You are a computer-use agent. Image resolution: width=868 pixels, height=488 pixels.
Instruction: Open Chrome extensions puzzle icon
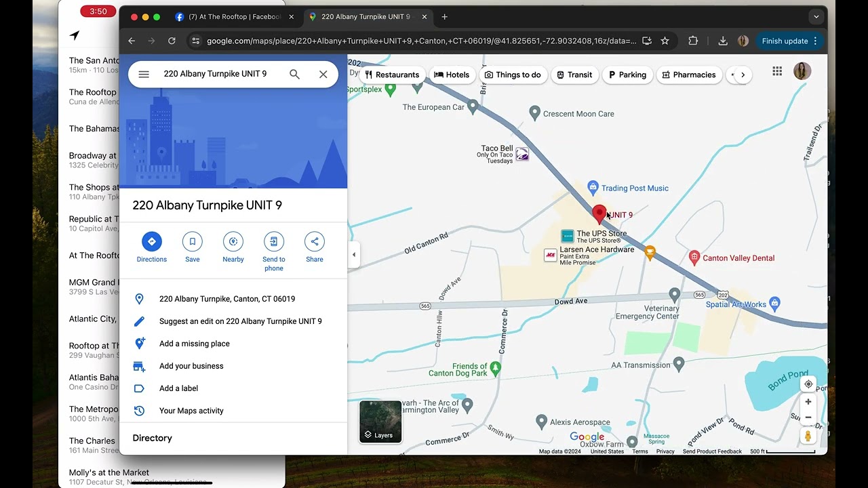coord(693,41)
